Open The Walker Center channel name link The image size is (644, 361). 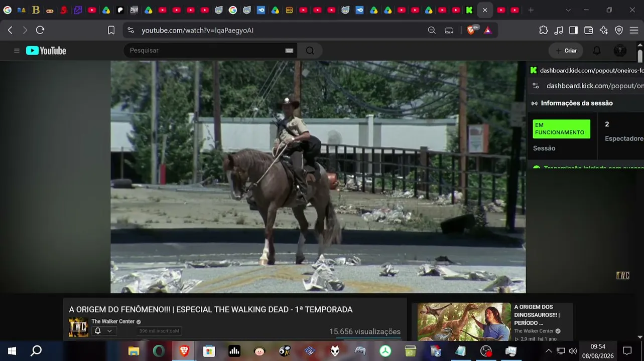coord(113,321)
